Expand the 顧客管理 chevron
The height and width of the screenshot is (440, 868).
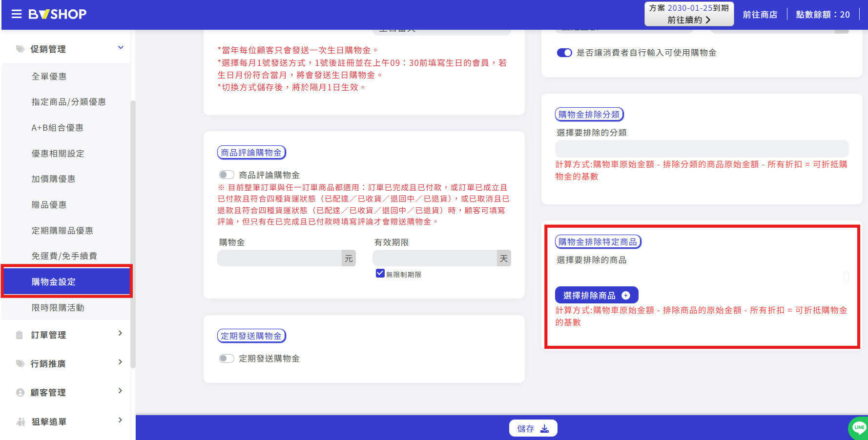(120, 391)
